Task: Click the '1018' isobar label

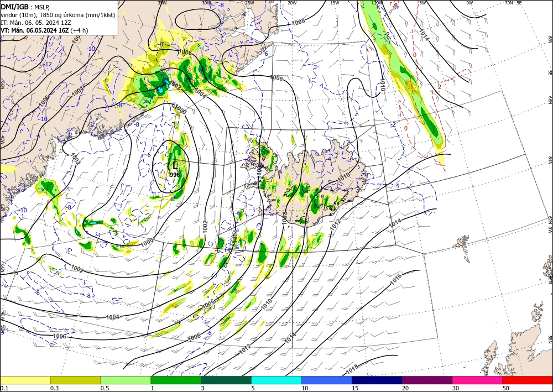Action: pyautogui.click(x=352, y=369)
